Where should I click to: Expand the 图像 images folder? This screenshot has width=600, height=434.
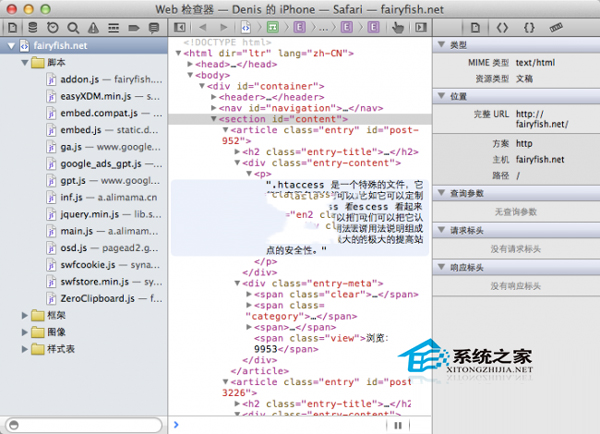click(x=25, y=332)
